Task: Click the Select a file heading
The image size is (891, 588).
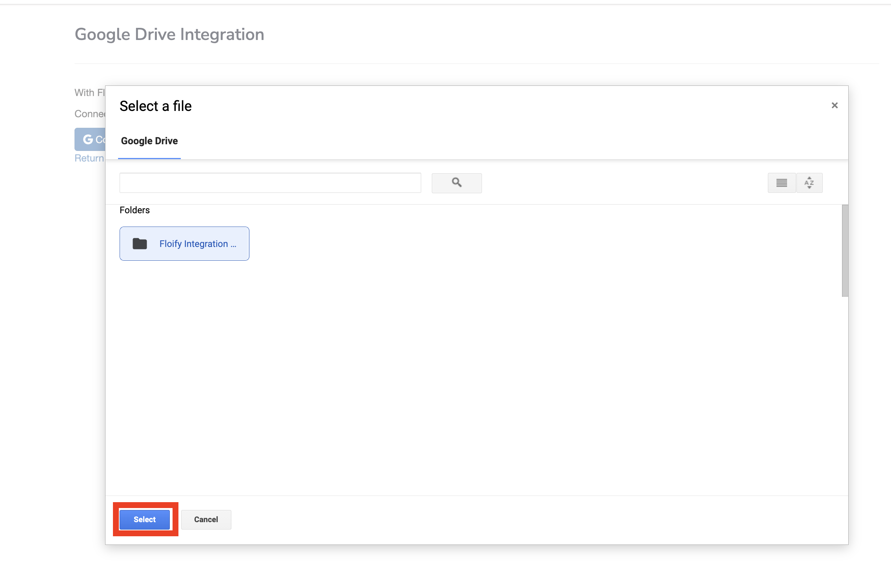Action: (x=155, y=106)
